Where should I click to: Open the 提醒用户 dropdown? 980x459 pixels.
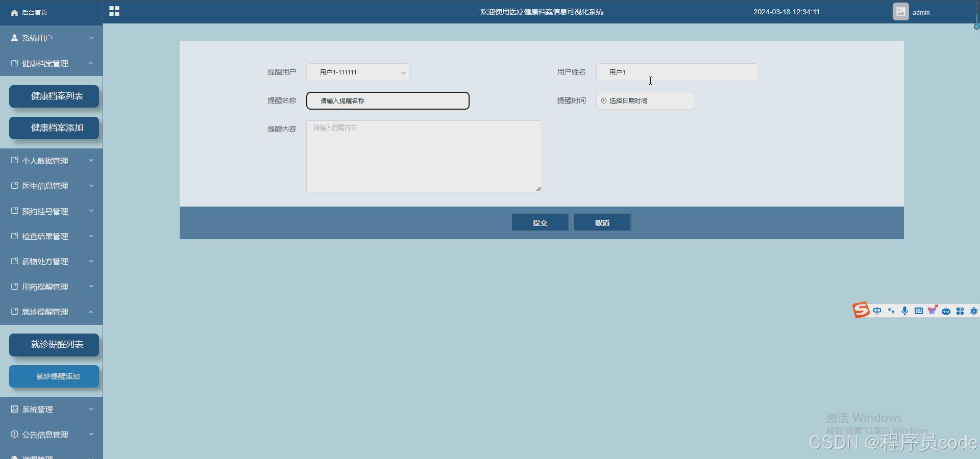point(358,72)
